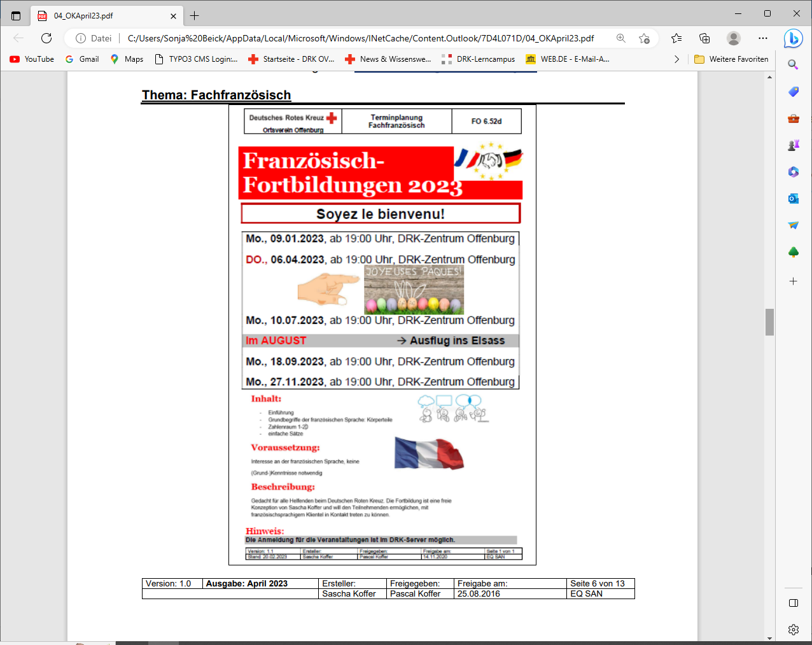Click the scrollbar down arrow
The width and height of the screenshot is (812, 645).
tap(769, 637)
